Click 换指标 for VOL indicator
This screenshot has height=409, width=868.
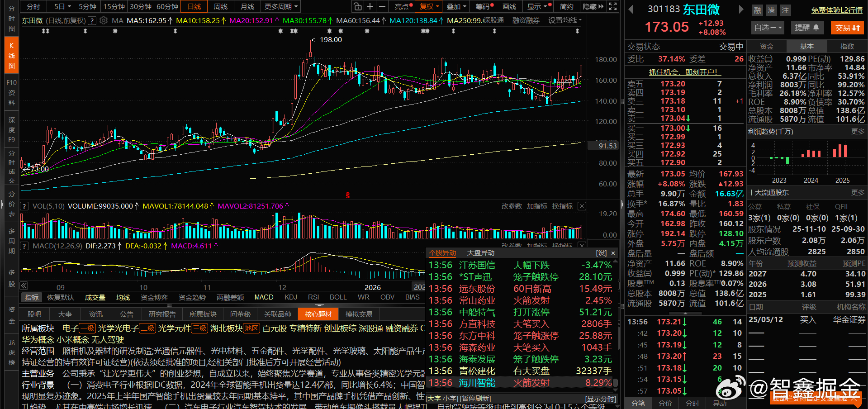pos(562,206)
